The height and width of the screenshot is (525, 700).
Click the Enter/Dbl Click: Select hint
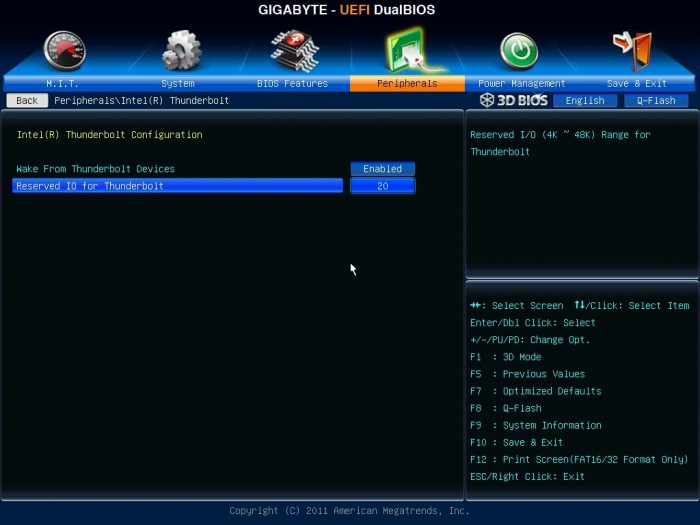[533, 323]
